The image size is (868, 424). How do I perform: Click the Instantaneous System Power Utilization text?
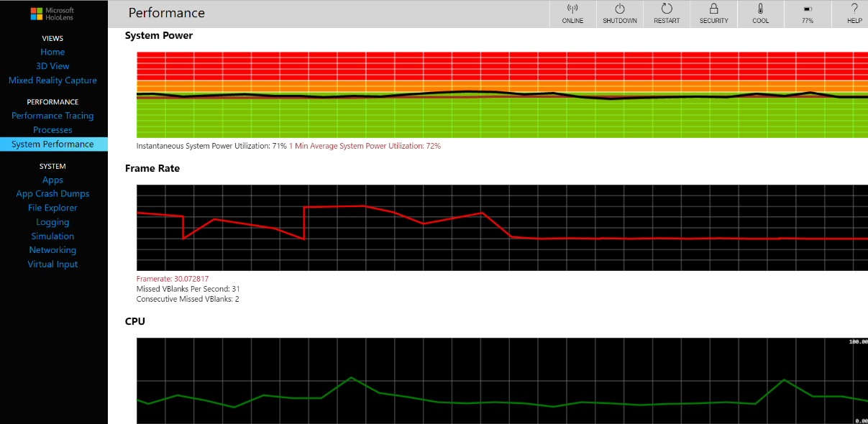(211, 146)
